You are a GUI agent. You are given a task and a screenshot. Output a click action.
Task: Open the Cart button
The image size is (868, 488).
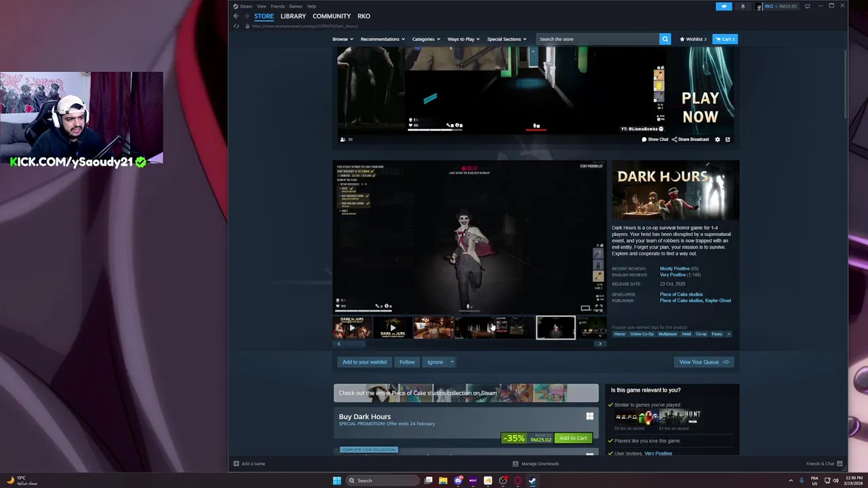[x=725, y=39]
